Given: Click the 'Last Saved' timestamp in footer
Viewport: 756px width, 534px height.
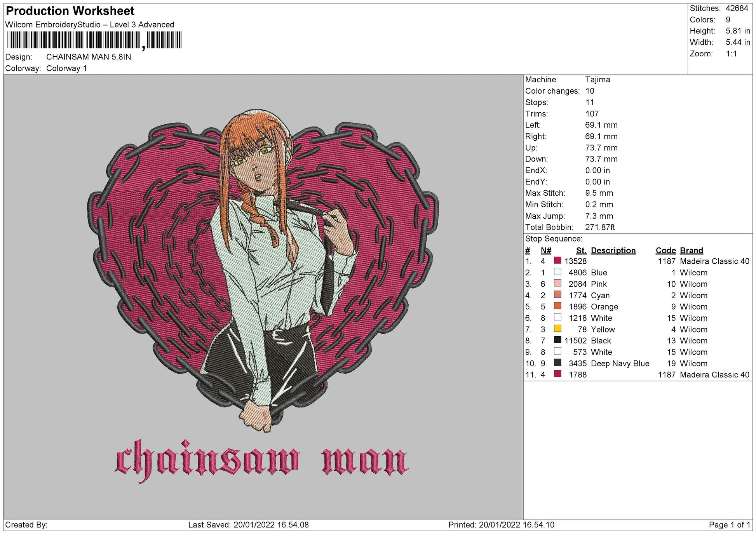Looking at the screenshot, I should (249, 525).
